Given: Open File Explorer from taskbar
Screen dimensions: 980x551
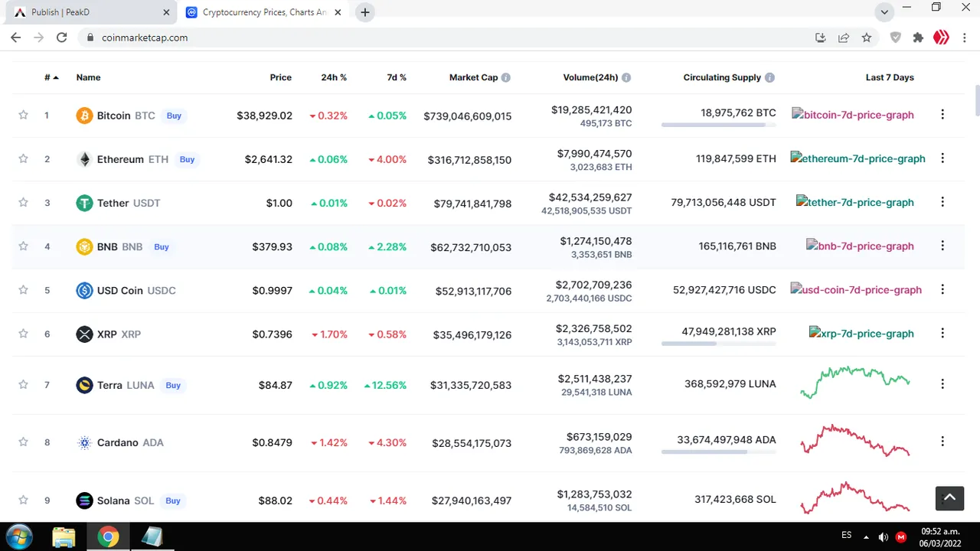Looking at the screenshot, I should [x=64, y=536].
